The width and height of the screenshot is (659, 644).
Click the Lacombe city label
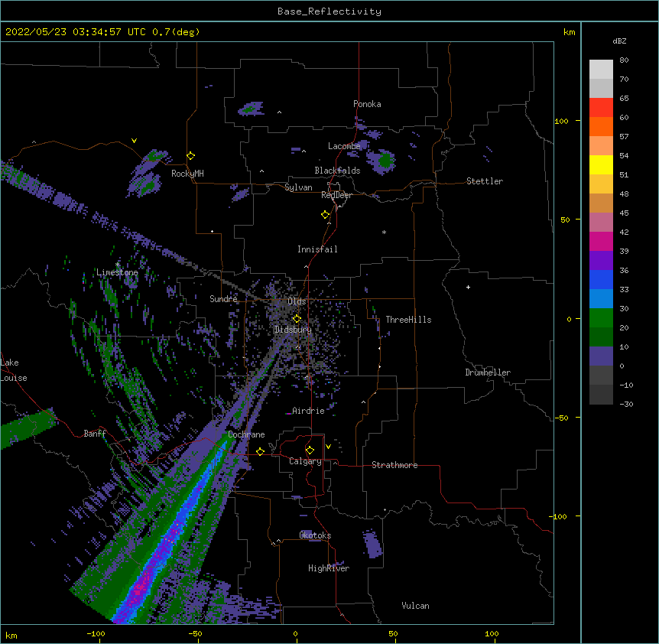(x=344, y=146)
